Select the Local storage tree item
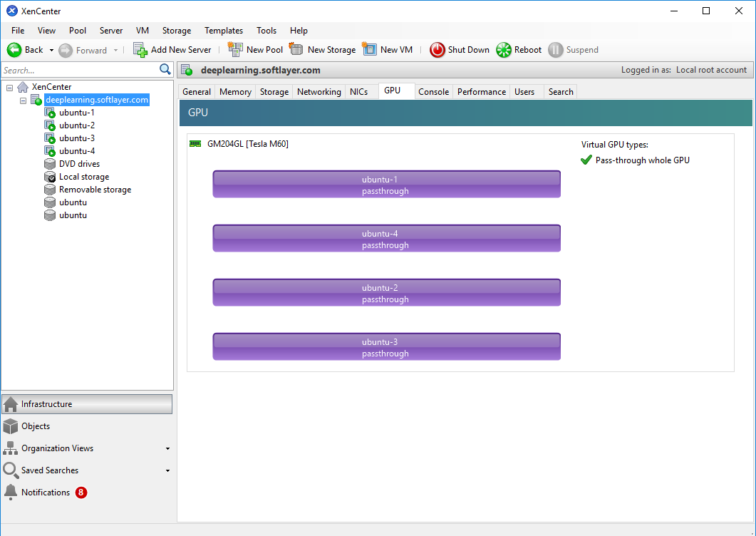 click(x=84, y=177)
